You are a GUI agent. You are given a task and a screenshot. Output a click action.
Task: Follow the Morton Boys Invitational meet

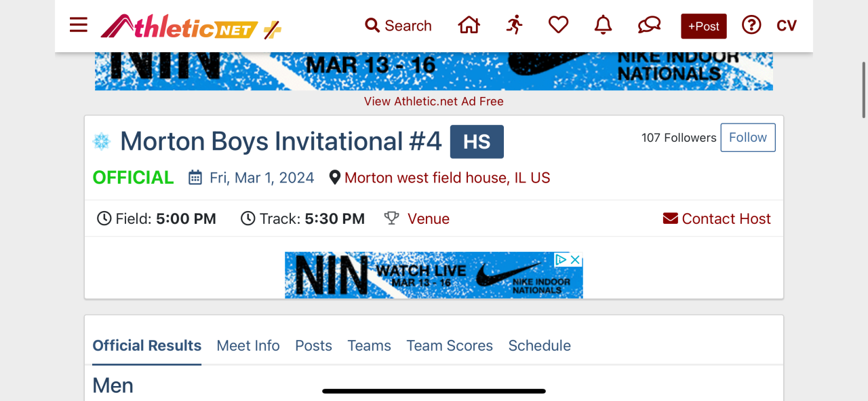[747, 138]
